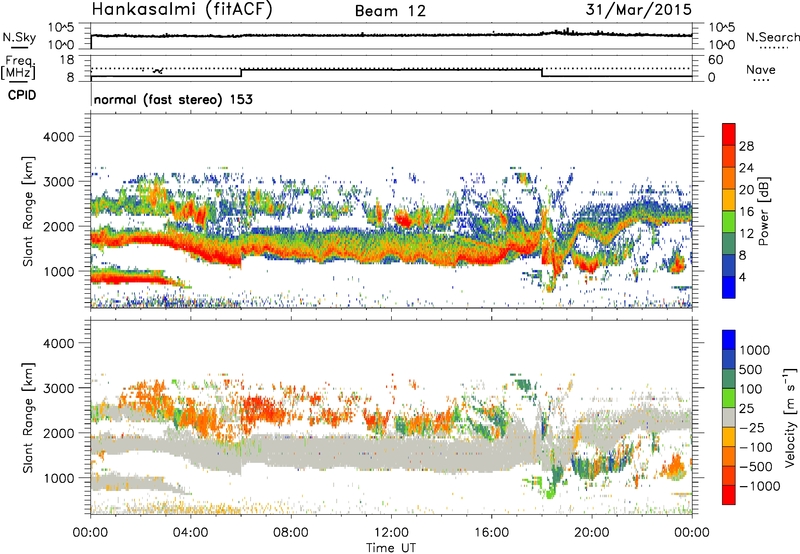Click the '20:00' time tick label
Screen dimensions: 800x554
[591, 533]
